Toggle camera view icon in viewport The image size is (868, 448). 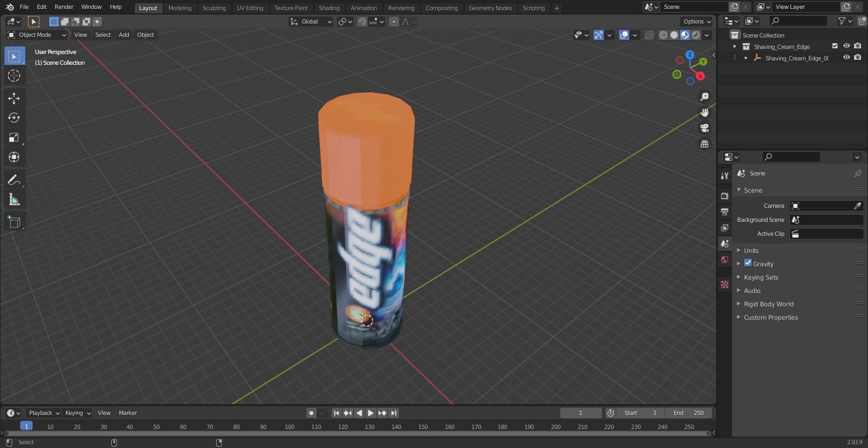point(704,128)
